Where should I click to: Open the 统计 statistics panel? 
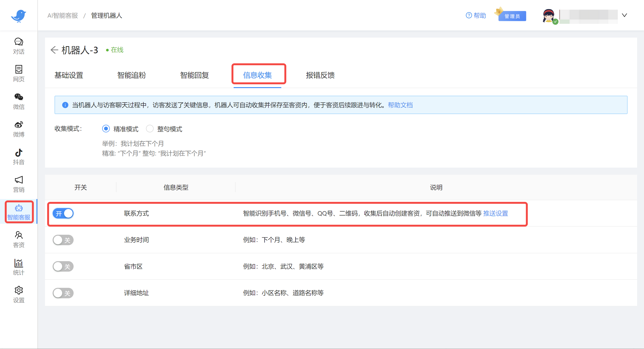point(19,267)
